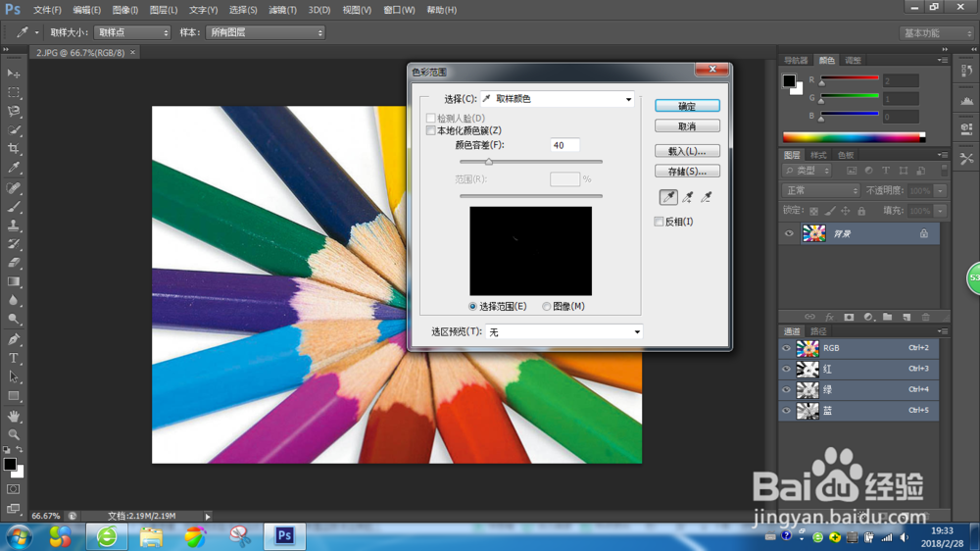Screen dimensions: 980x551
Task: Select the Path Selection tool
Action: click(14, 377)
